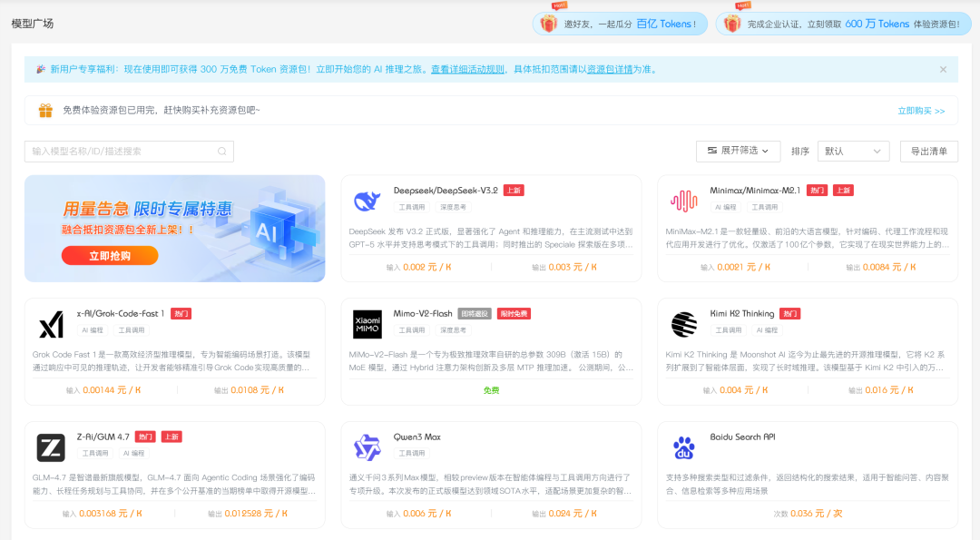980x540 pixels.
Task: Click the Xiaomi MIMO logo icon
Action: click(x=367, y=324)
